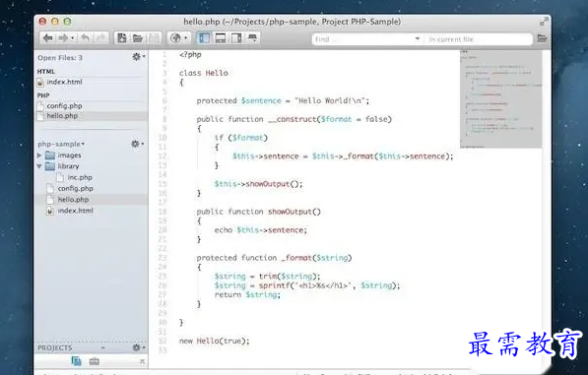Click the 'class Hello' line in editor
588x375 pixels.
pyautogui.click(x=204, y=73)
